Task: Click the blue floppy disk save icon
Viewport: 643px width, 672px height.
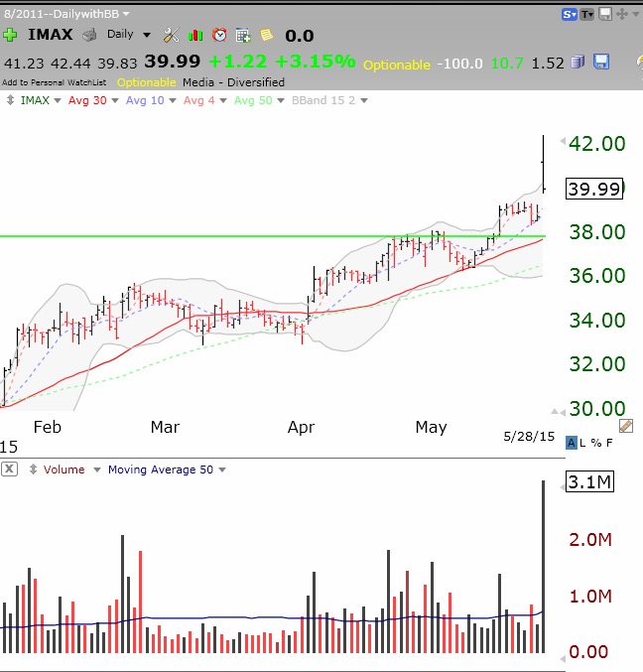Action: (x=601, y=63)
